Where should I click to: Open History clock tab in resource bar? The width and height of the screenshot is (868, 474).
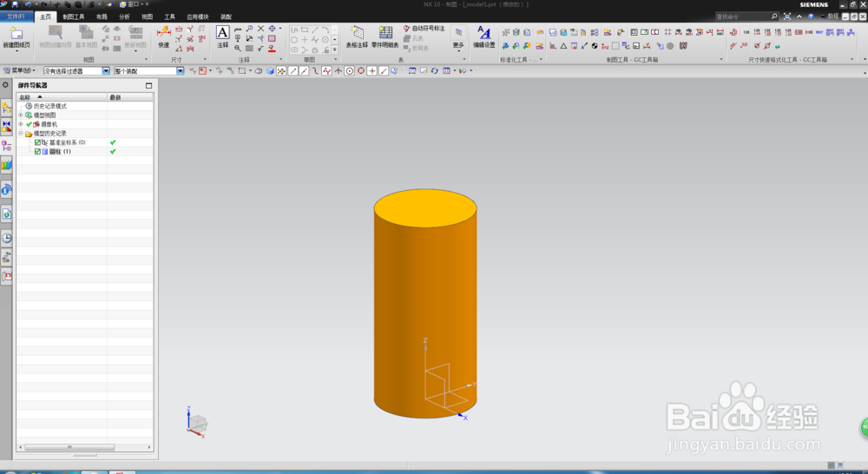tap(6, 238)
